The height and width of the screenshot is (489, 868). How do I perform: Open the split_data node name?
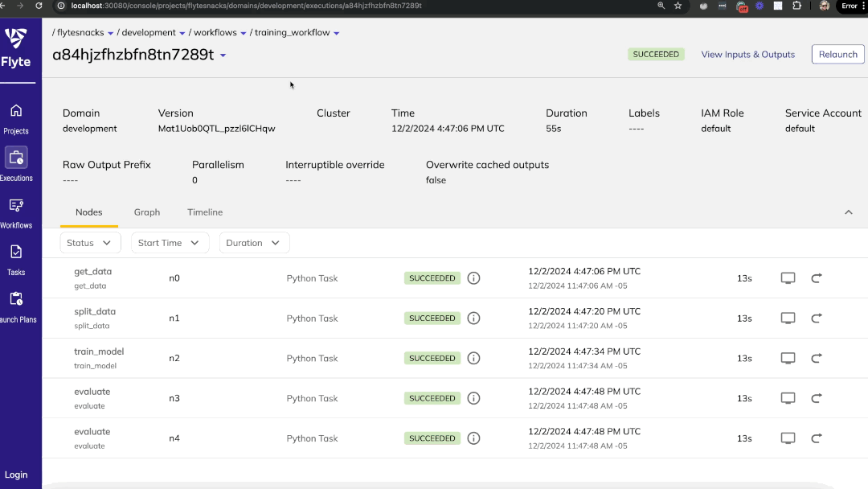pos(95,311)
